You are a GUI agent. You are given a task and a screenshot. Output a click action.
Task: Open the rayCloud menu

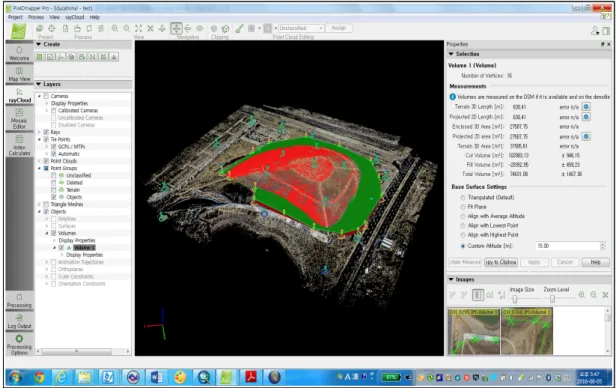[x=75, y=17]
